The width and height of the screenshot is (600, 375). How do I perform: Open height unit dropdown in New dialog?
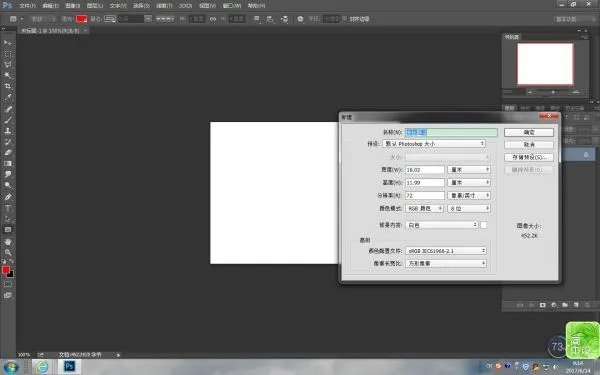click(x=469, y=183)
